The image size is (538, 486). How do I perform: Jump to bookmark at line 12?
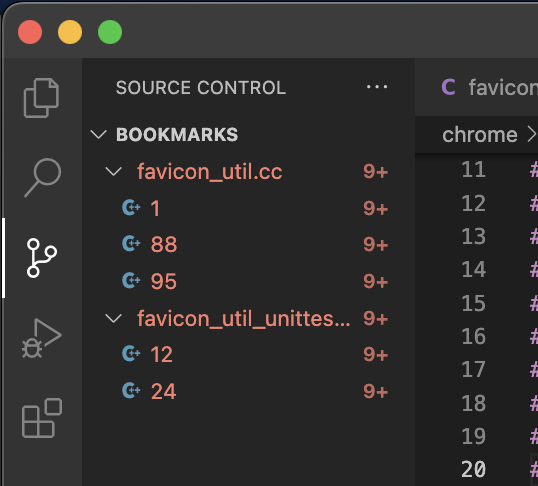coord(161,355)
